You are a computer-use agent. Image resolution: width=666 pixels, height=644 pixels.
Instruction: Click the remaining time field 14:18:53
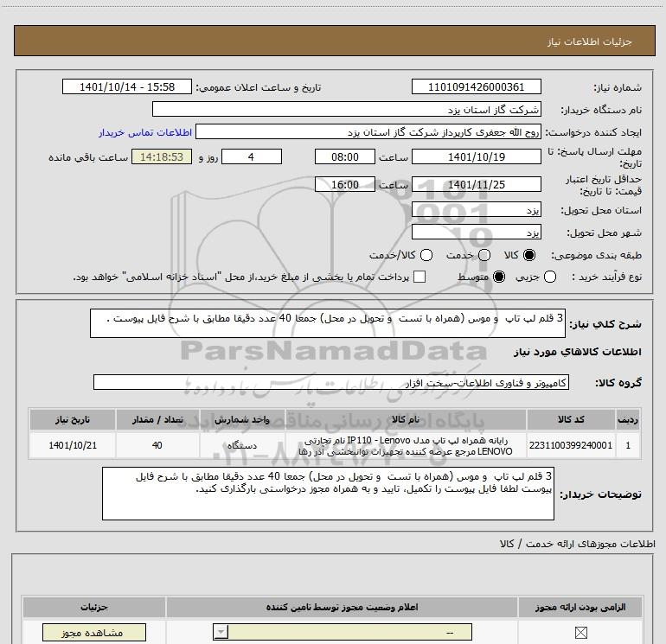[x=162, y=157]
